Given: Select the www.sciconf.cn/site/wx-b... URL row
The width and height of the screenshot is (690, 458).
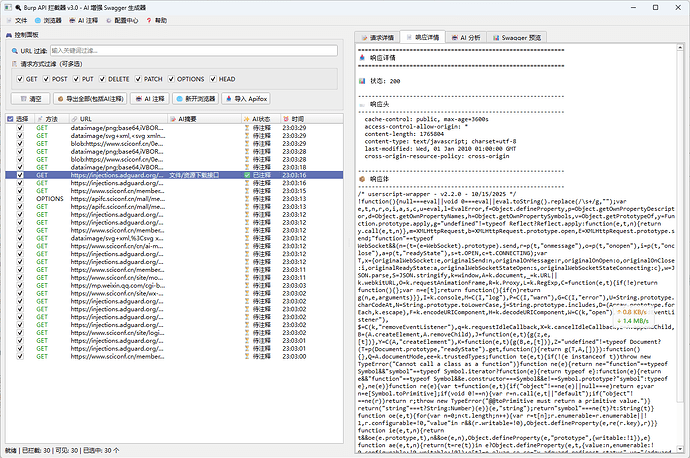Looking at the screenshot, I should pyautogui.click(x=174, y=293).
